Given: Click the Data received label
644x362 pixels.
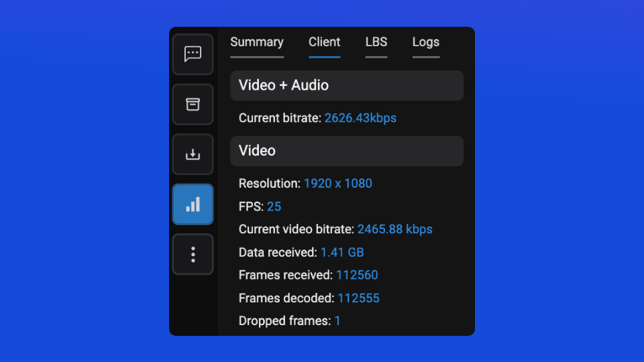Looking at the screenshot, I should 278,253.
